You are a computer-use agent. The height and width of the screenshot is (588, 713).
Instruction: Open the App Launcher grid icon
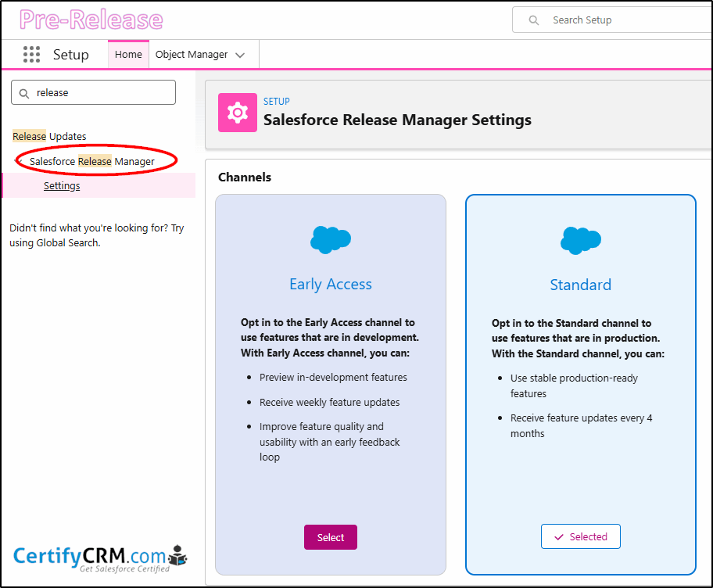pos(31,55)
